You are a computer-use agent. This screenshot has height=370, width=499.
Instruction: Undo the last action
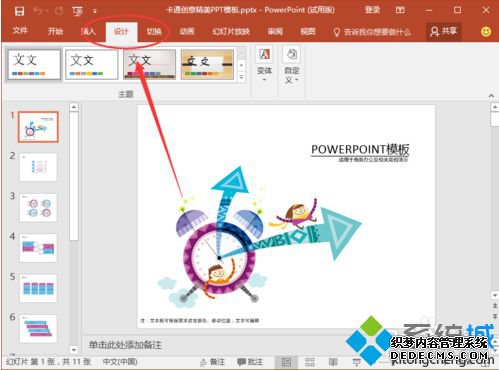[x=38, y=11]
